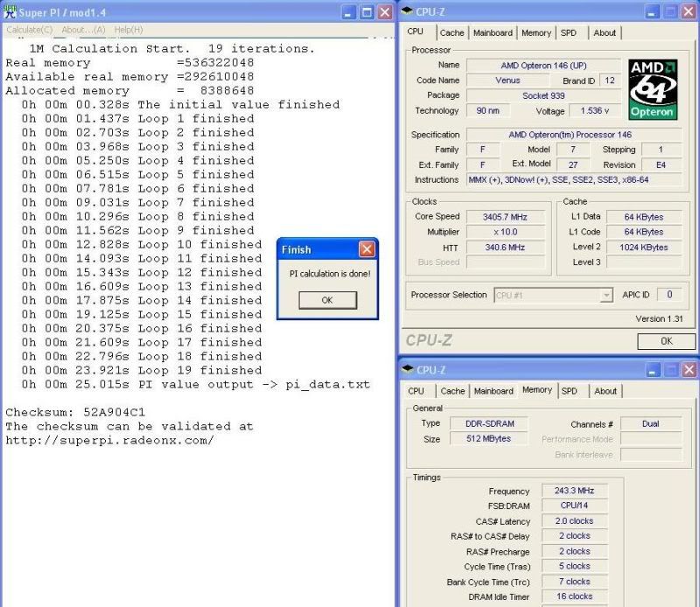
Task: Click OK button in top CPU-Z window
Action: (x=666, y=341)
